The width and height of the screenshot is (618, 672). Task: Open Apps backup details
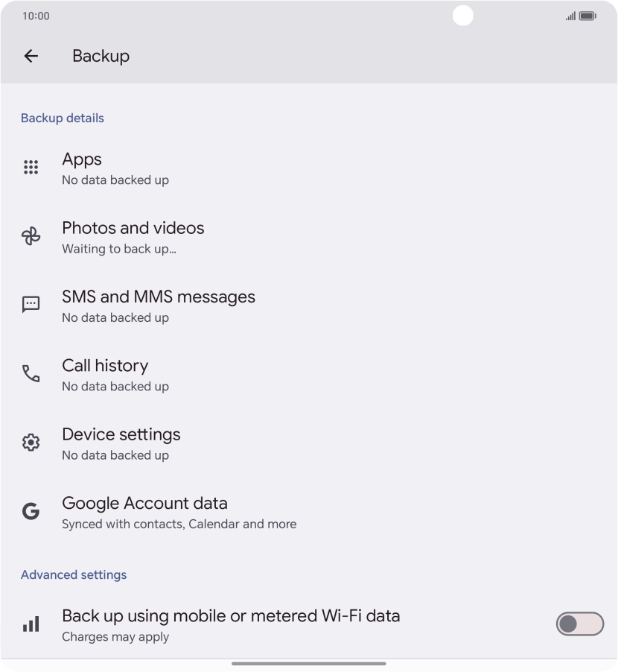pyautogui.click(x=82, y=159)
